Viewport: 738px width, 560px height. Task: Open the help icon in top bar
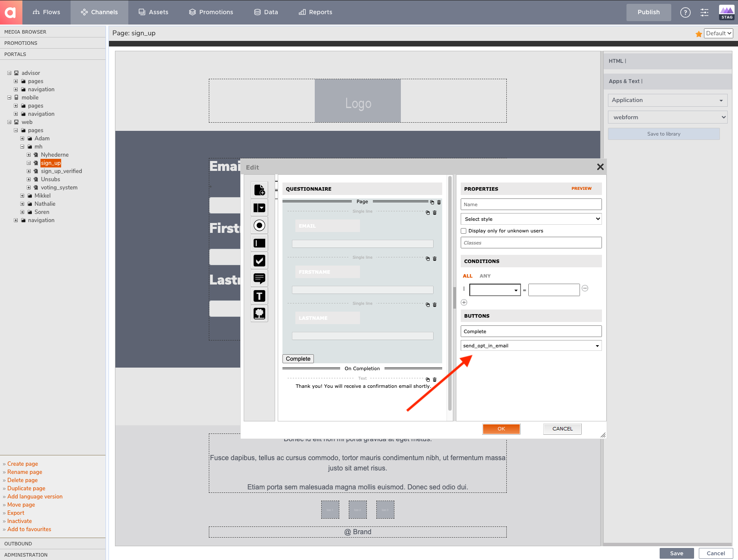(x=685, y=12)
